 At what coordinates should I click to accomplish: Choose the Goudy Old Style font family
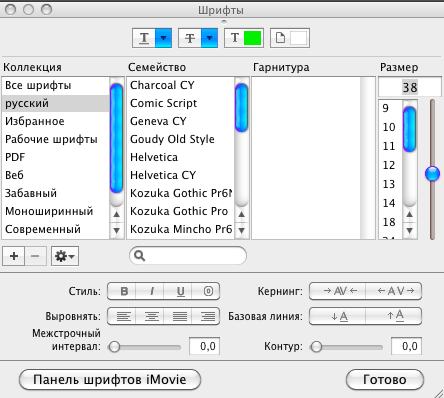click(181, 139)
